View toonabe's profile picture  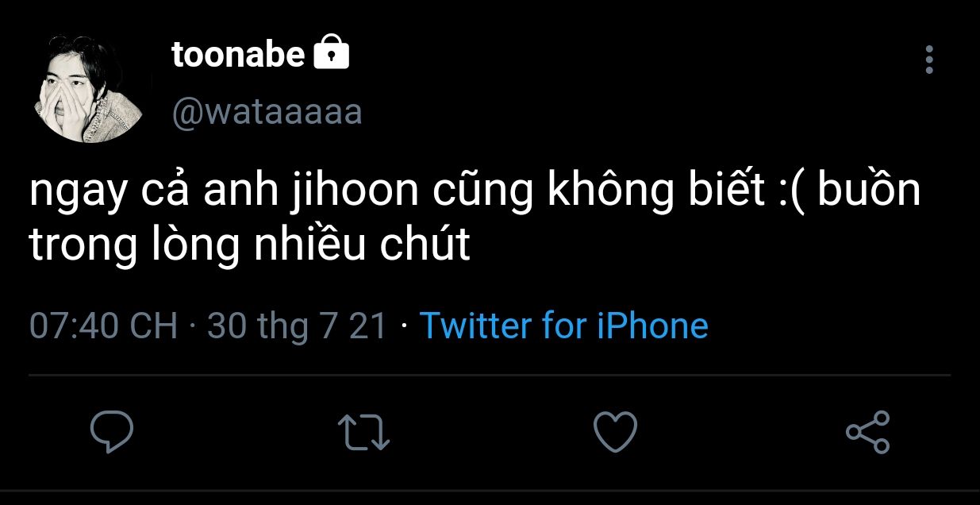point(88,88)
